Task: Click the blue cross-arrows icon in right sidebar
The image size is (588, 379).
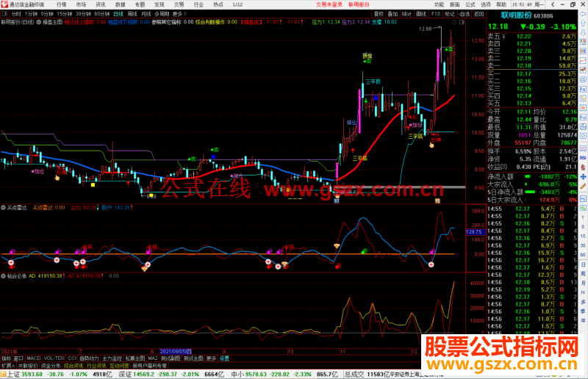Action: [583, 176]
